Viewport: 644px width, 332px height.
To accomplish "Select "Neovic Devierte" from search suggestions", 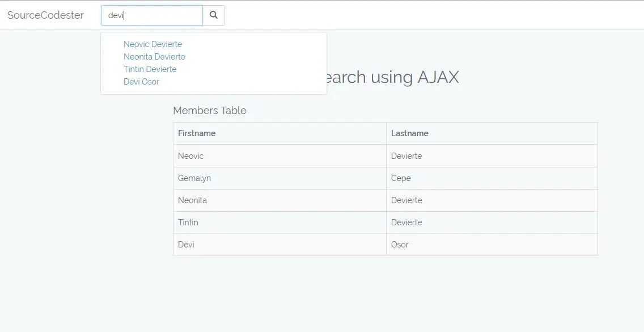I will coord(152,44).
